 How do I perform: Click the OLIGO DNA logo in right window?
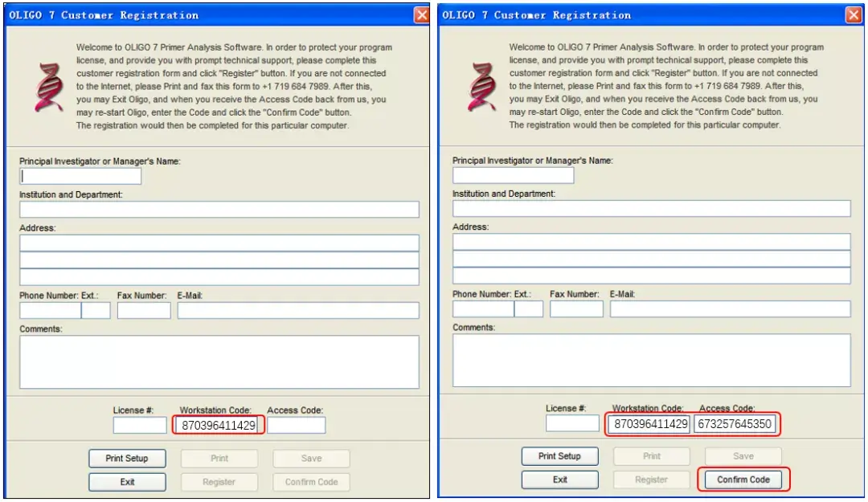click(x=482, y=87)
